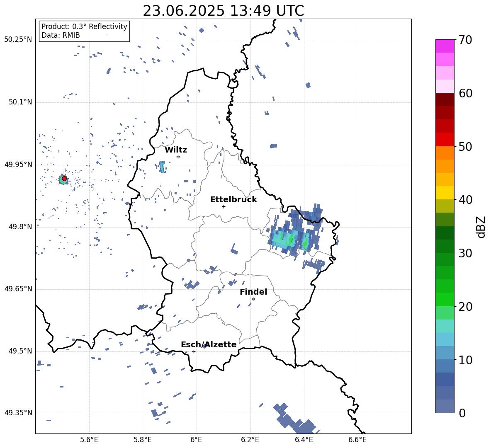The height and width of the screenshot is (448, 491).
Task: Click the 49.8°N latitude label
Action: 20,227
